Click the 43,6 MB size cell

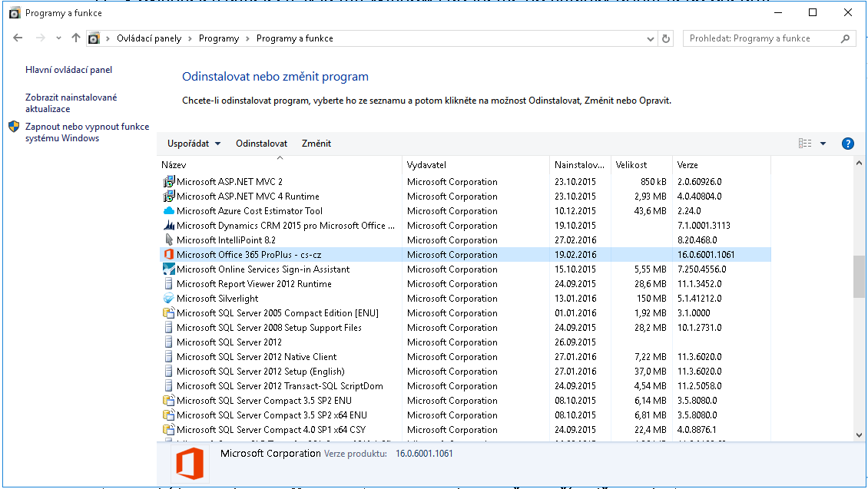coord(650,211)
